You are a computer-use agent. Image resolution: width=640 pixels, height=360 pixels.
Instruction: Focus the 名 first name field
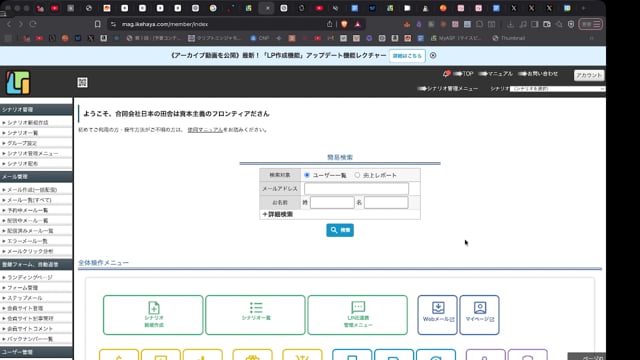[x=386, y=202]
